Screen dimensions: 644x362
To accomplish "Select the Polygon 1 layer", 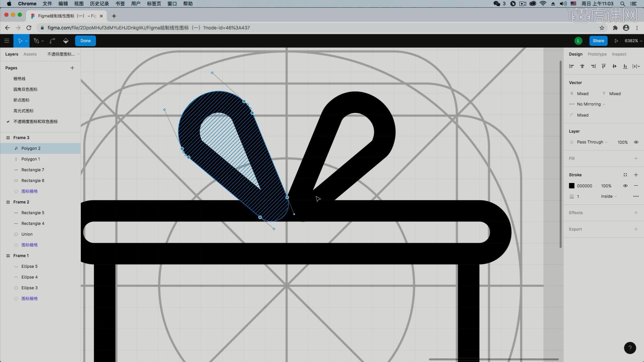I will coord(40,159).
